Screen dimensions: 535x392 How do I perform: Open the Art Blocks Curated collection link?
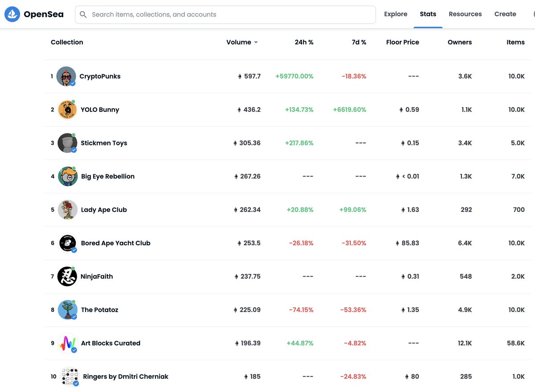111,343
